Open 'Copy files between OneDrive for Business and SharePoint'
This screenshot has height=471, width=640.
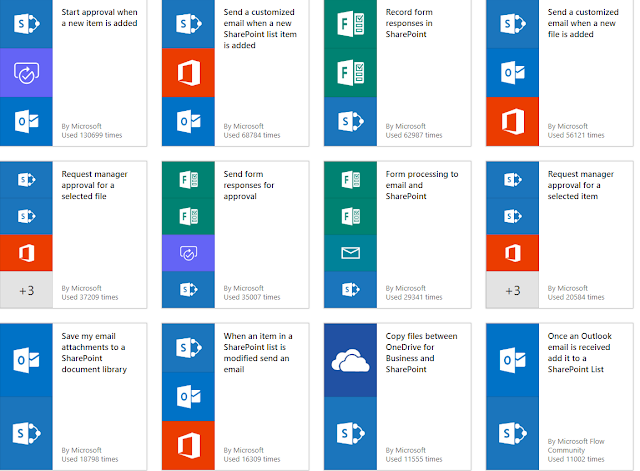coord(421,353)
